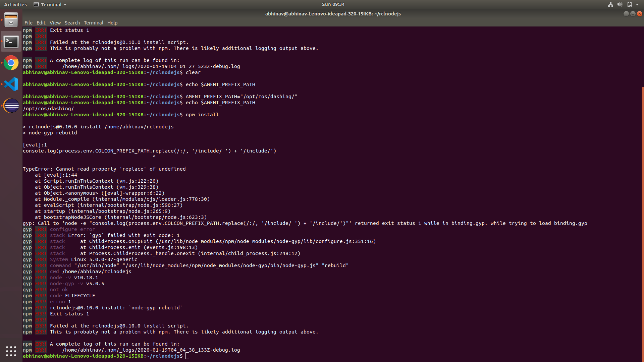Click the network status icon in top bar

610,4
